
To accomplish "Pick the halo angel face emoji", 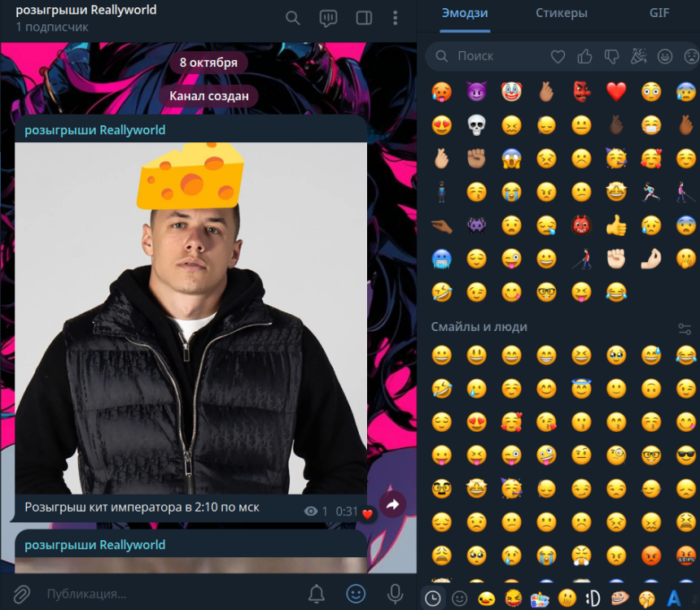I will (581, 388).
